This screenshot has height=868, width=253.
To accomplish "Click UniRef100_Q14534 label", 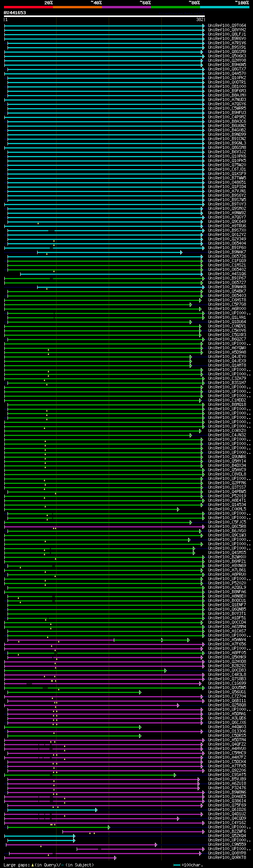I will (x=227, y=505).
